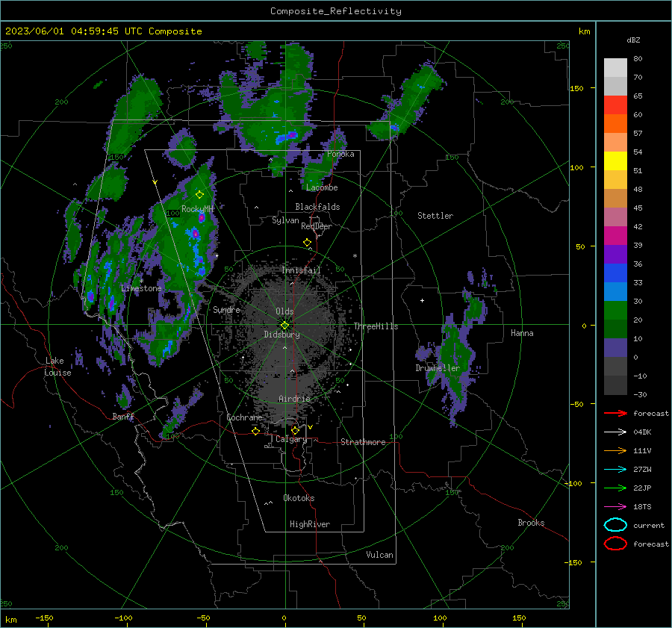Select the orange 111V arrow icon
Image resolution: width=672 pixels, height=628 pixels.
(615, 450)
